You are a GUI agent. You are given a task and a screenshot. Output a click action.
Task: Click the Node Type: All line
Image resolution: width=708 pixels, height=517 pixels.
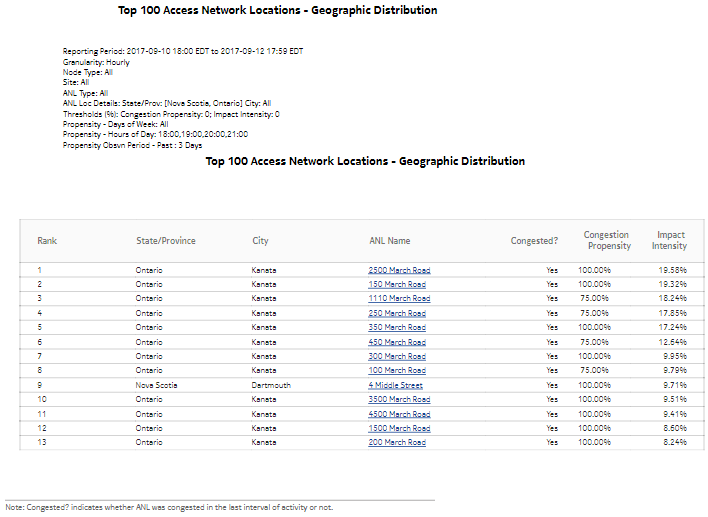[x=88, y=72]
